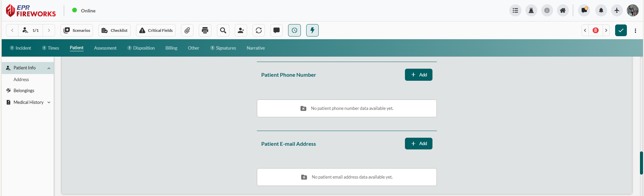Open the Narrative tab
Viewport: 644px width, 196px height.
(256, 48)
